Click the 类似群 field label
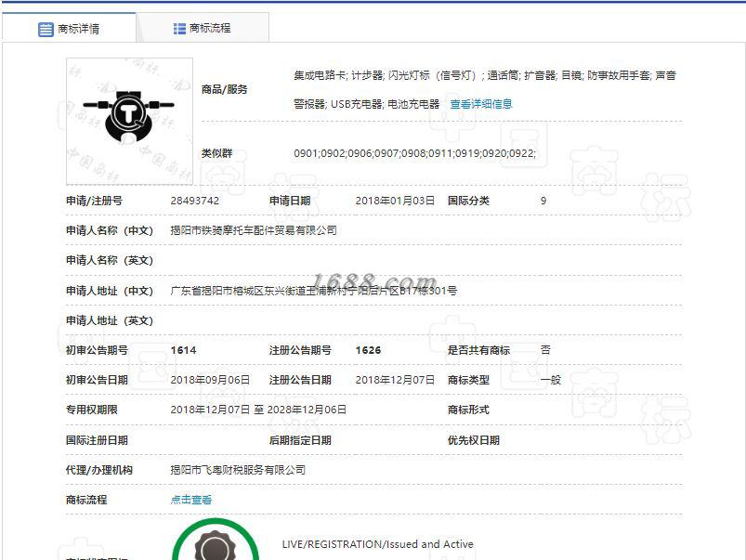The height and width of the screenshot is (560, 746). (x=216, y=153)
